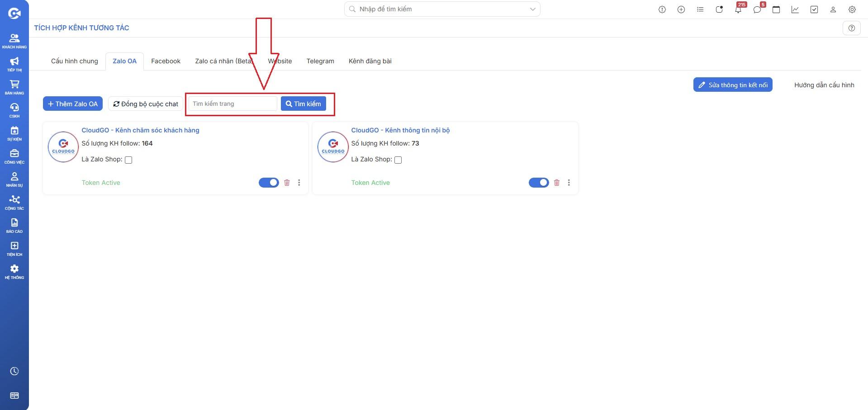Open the Hướng dẫn cấu hình link

pyautogui.click(x=824, y=85)
